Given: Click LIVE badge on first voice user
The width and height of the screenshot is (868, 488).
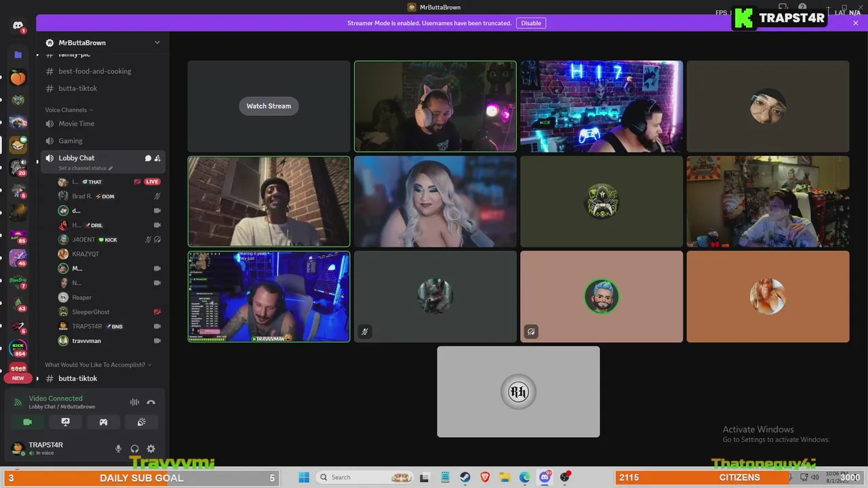Looking at the screenshot, I should coord(152,182).
